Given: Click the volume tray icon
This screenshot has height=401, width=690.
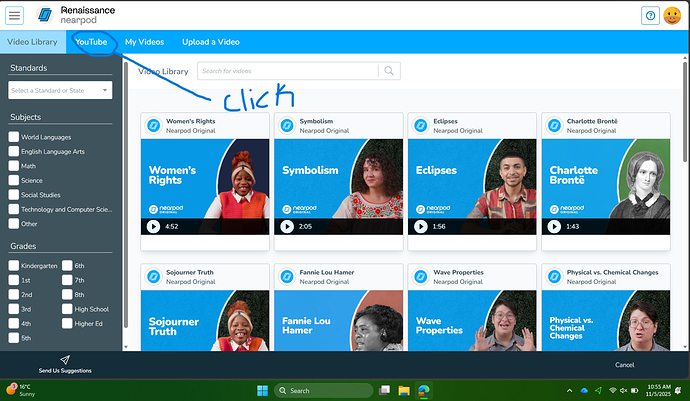Looking at the screenshot, I should [624, 390].
